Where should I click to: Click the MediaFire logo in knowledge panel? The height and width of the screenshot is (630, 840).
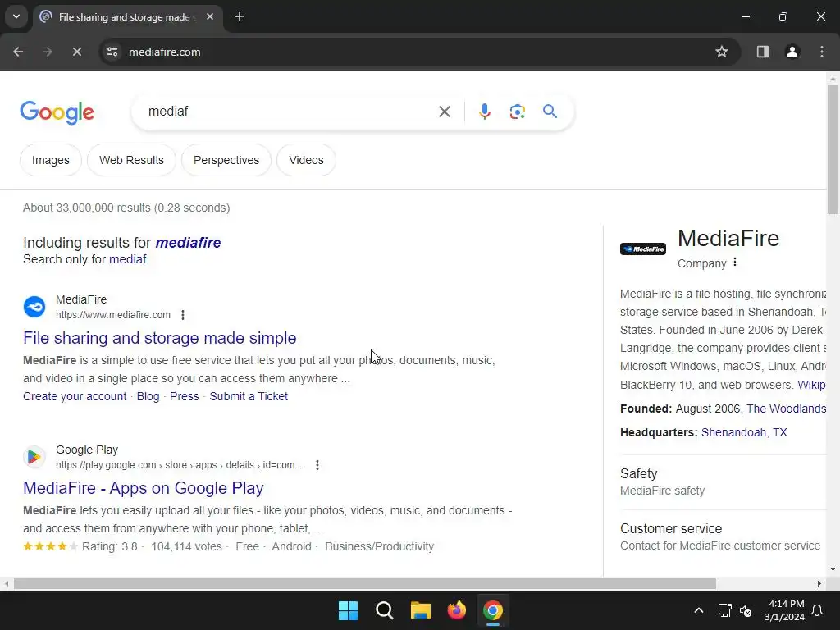[643, 249]
